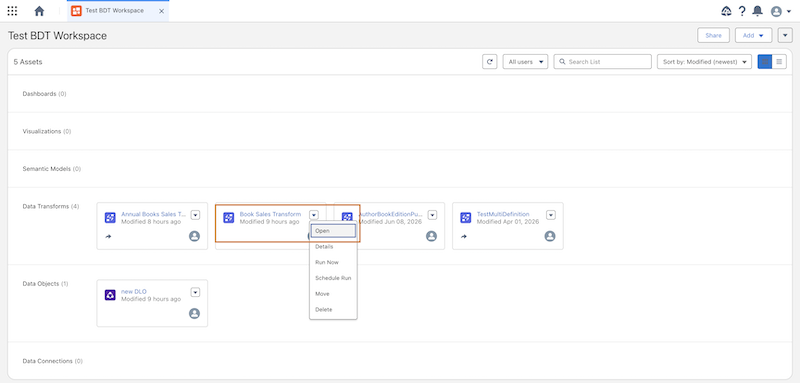The image size is (800, 383).
Task: Choose Schedule Run in the context menu
Action: (x=333, y=278)
